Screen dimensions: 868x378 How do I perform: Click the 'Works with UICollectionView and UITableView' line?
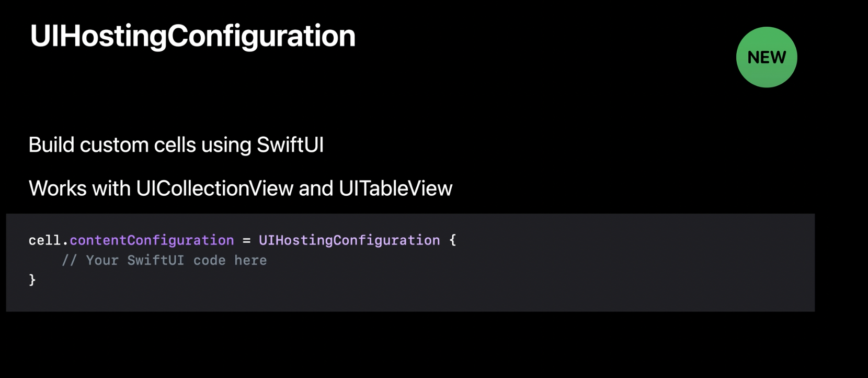pos(241,188)
